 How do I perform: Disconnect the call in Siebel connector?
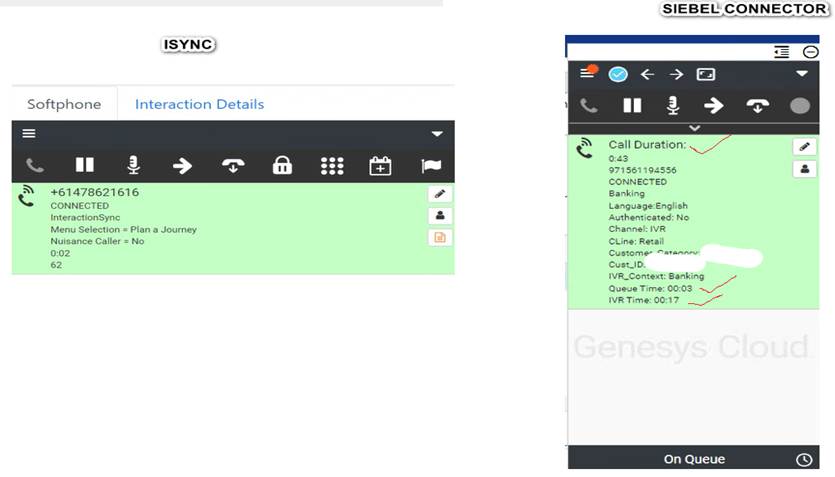coord(757,106)
